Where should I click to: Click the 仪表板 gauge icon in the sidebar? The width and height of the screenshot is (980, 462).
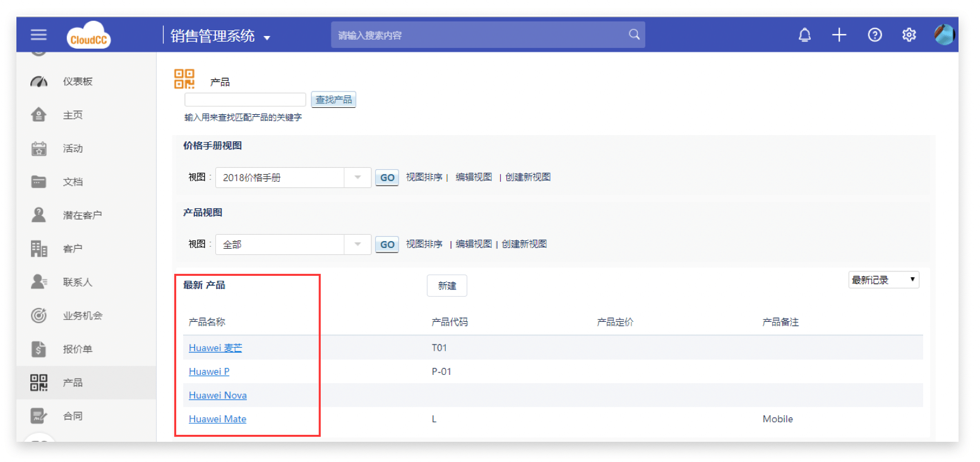pos(39,81)
